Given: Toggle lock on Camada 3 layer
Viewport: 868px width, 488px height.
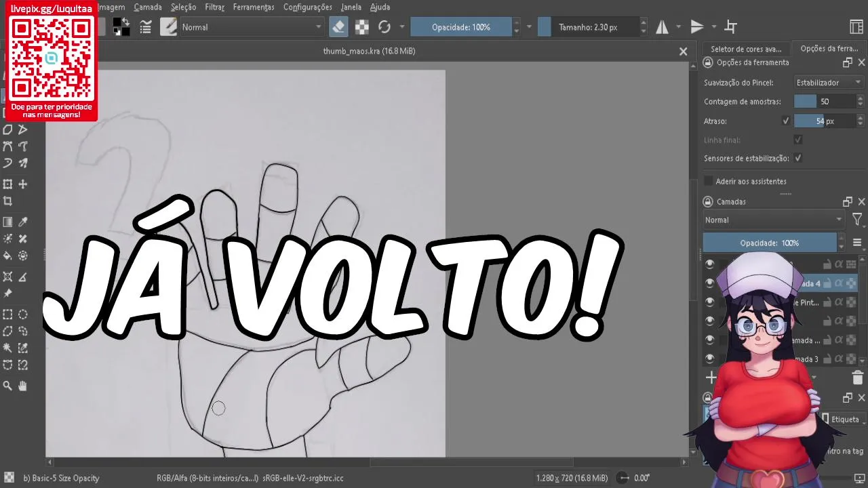Looking at the screenshot, I should tap(827, 359).
